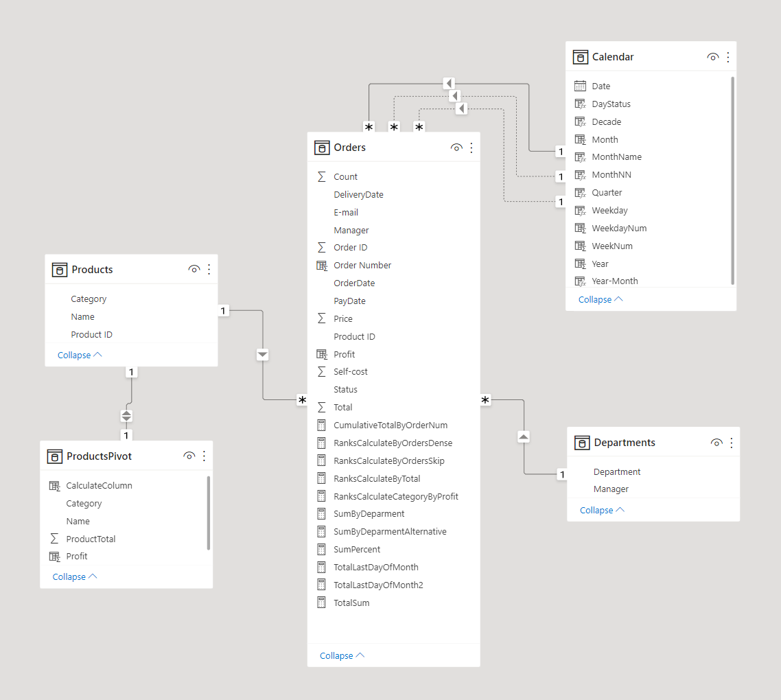Click the sigma icon beside Count

tap(322, 177)
